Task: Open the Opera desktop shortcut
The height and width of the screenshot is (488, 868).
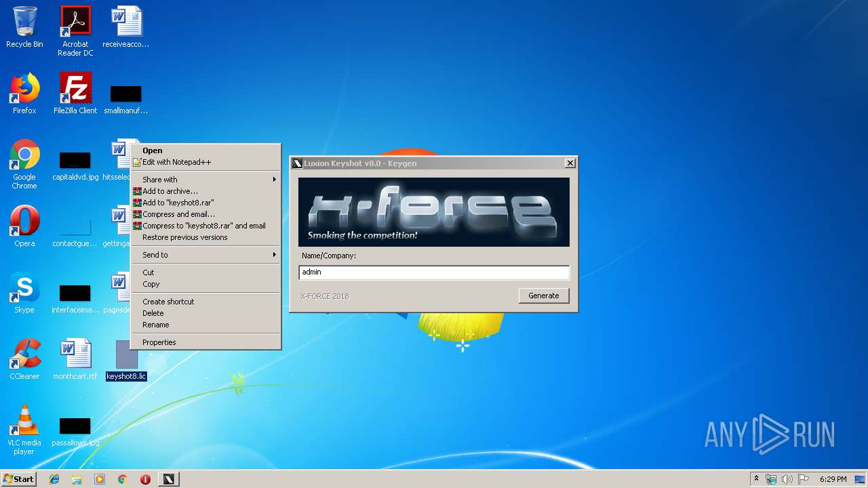Action: (24, 226)
